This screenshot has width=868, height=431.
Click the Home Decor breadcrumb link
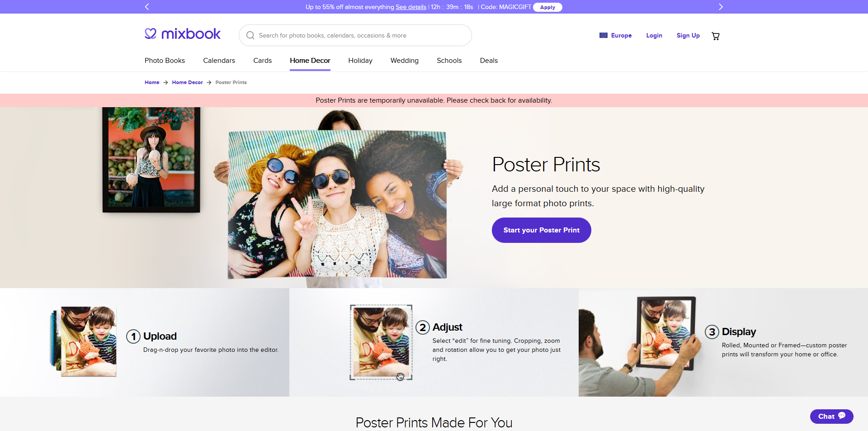tap(187, 82)
